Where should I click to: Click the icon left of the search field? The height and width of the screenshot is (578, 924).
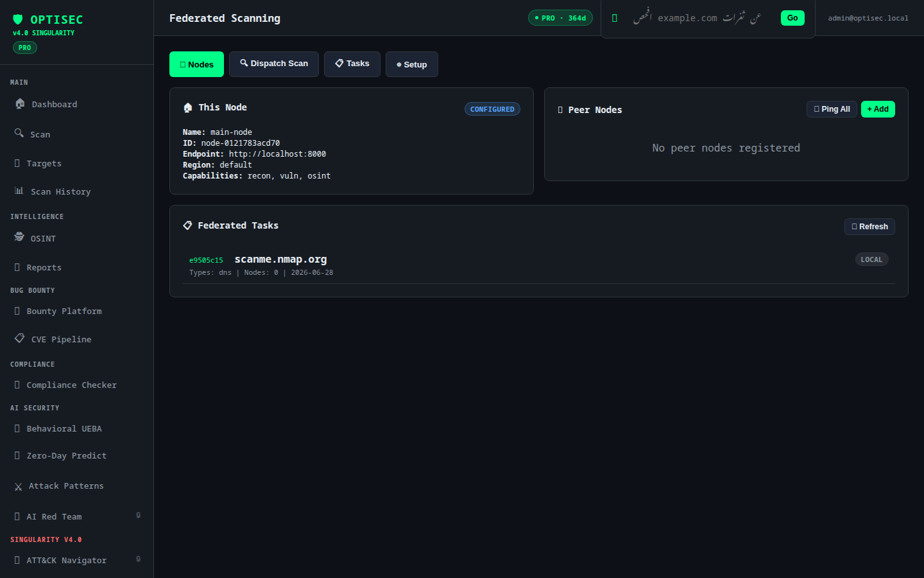coord(615,18)
